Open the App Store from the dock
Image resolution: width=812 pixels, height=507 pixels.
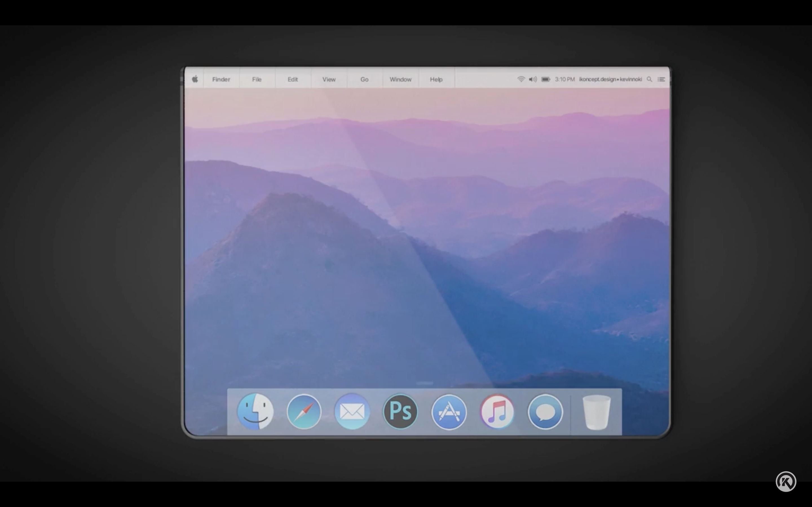coord(449,412)
